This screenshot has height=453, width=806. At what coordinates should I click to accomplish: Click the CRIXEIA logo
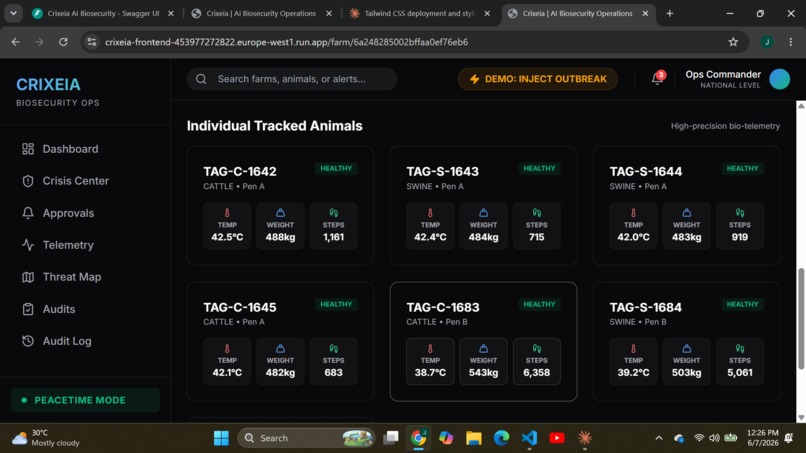coord(48,84)
